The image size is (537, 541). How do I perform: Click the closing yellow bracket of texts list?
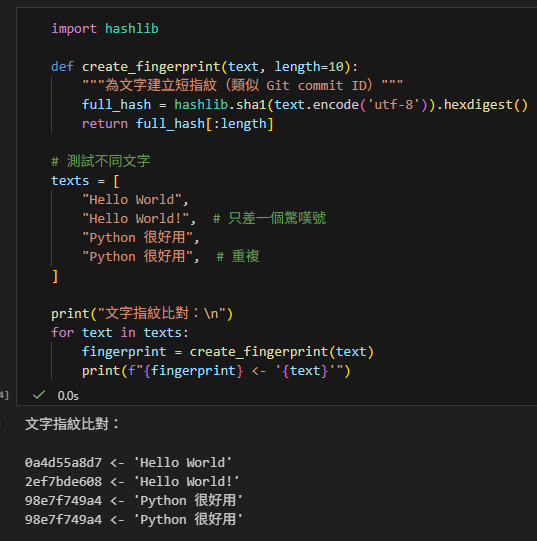[x=55, y=276]
